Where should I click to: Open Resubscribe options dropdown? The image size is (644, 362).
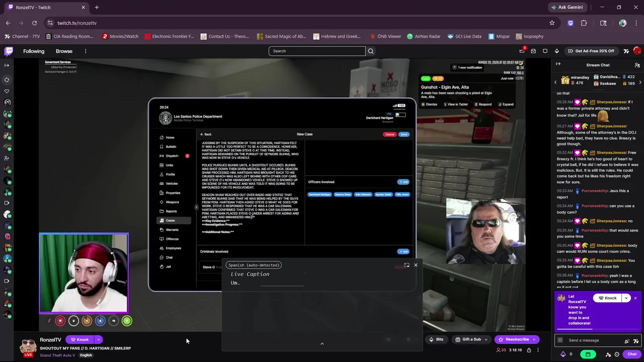click(534, 339)
